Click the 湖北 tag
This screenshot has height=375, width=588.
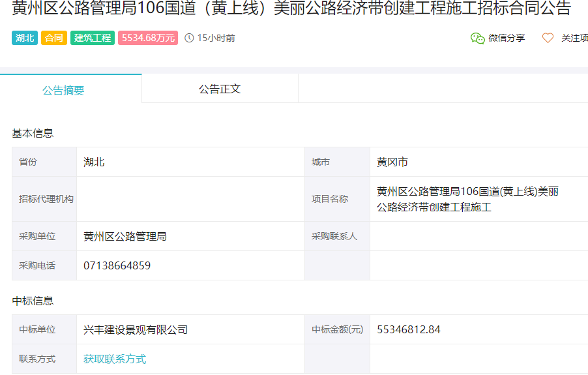tap(25, 38)
